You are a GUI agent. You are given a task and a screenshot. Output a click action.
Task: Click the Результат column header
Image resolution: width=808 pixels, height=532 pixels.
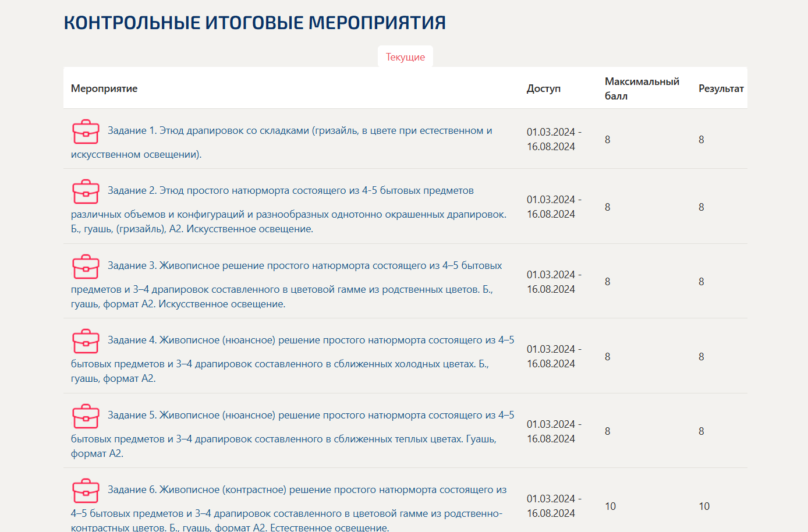click(x=721, y=88)
